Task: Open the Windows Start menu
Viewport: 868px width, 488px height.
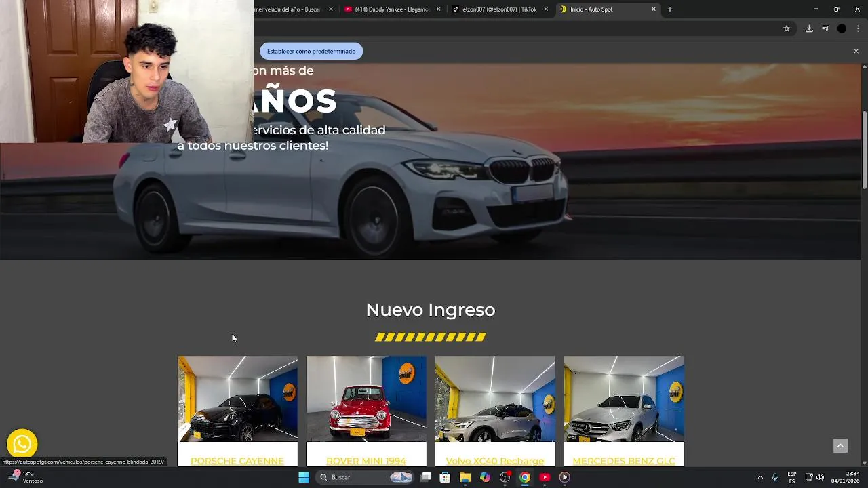Action: (x=304, y=477)
